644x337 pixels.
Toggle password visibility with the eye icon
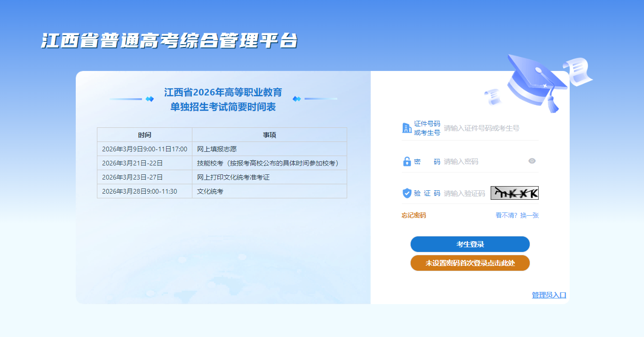tap(532, 161)
